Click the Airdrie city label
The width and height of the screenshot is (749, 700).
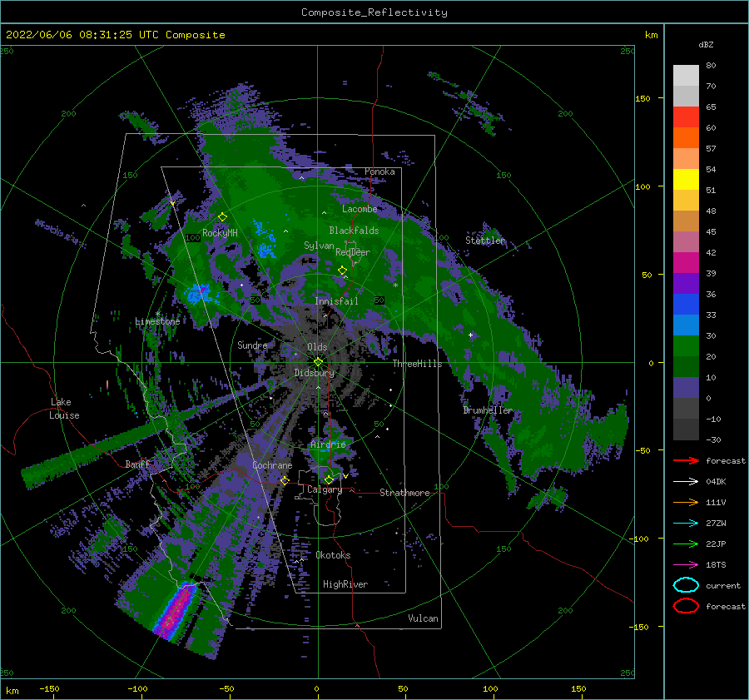[x=328, y=444]
